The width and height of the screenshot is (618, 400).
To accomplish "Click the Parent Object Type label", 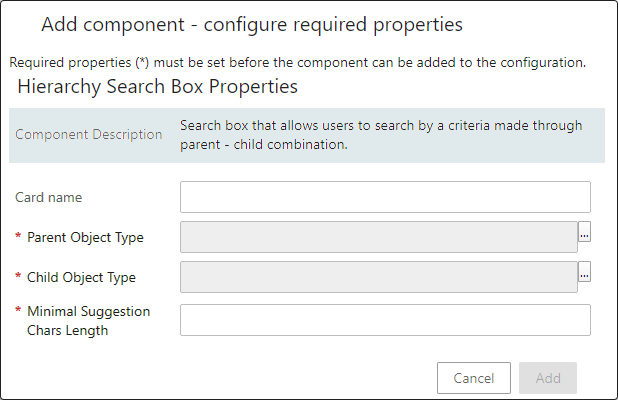I will tap(85, 238).
